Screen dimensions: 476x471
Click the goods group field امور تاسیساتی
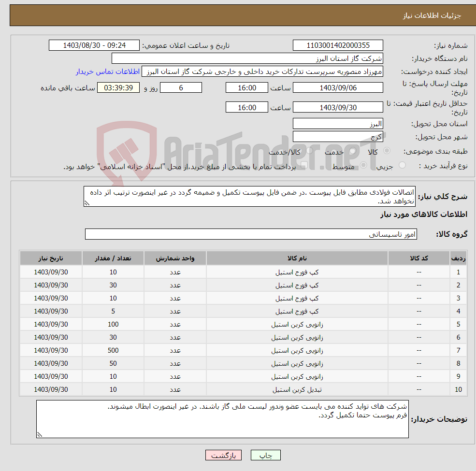pyautogui.click(x=251, y=234)
